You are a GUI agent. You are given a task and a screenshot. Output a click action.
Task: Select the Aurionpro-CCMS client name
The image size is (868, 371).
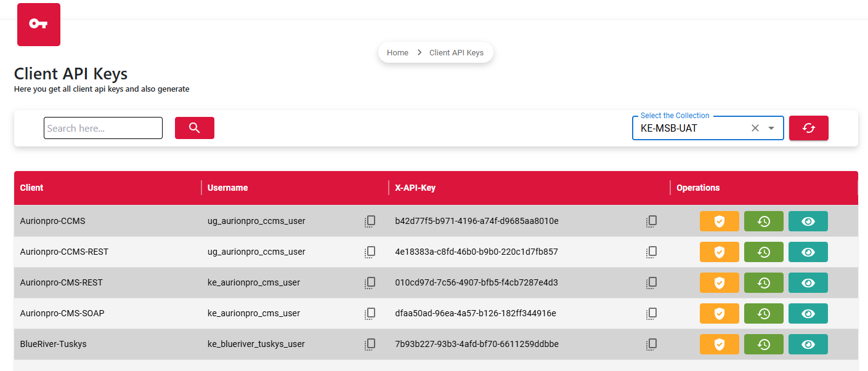(52, 221)
